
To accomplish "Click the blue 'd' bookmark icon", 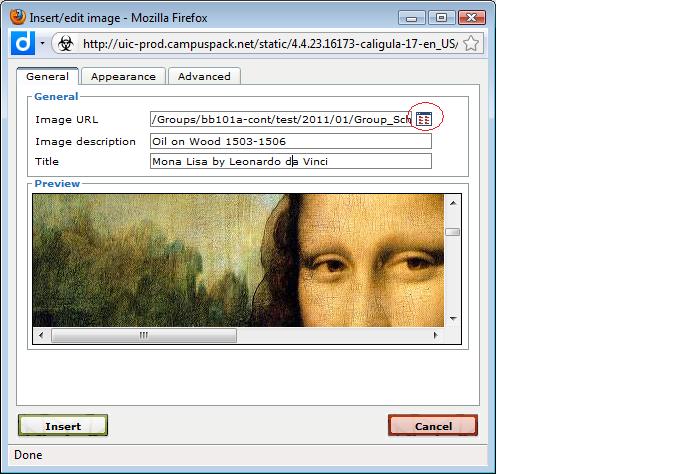I will click(23, 43).
